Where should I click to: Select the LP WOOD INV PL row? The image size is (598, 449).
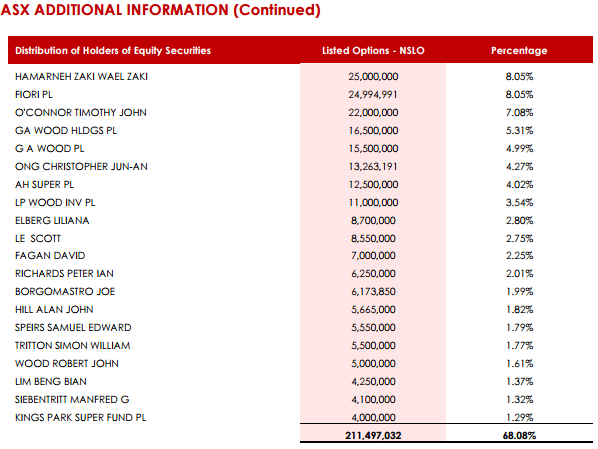coord(300,203)
